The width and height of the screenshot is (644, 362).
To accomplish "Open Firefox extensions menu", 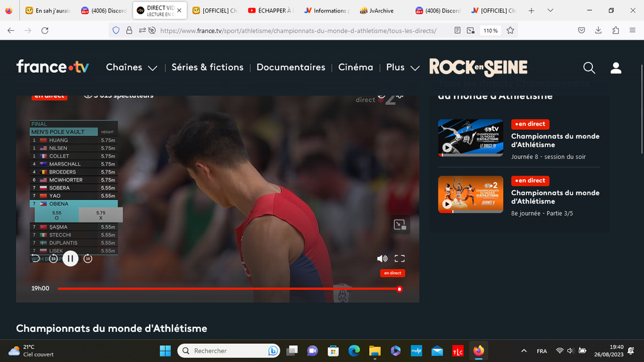I will point(615,30).
